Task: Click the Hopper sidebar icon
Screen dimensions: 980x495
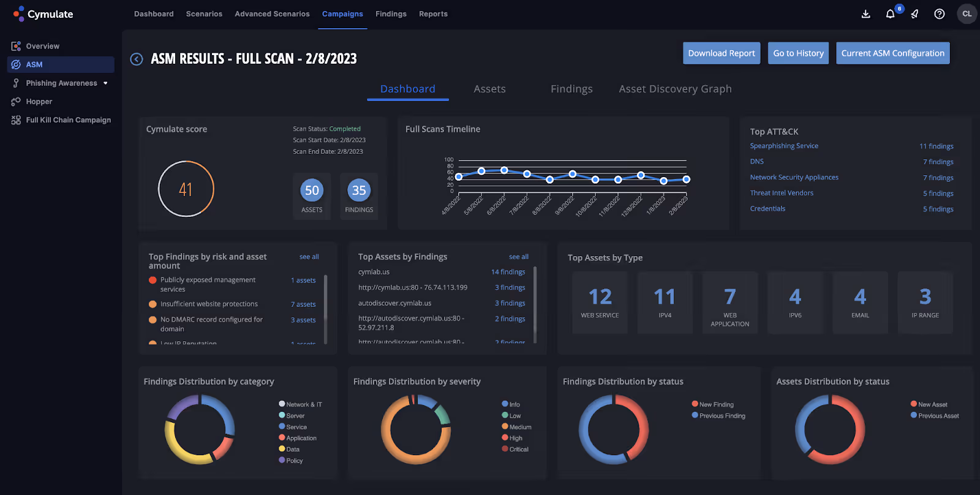Action: [x=16, y=102]
